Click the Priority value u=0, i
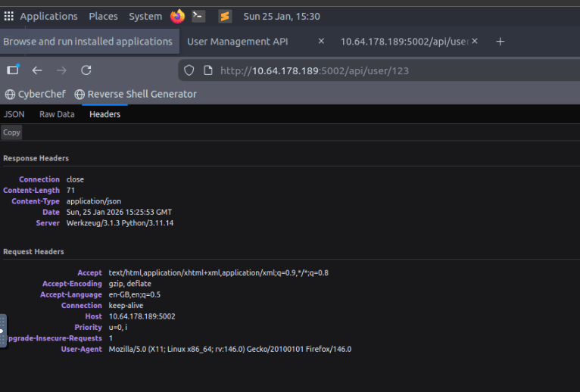The width and height of the screenshot is (580, 392). click(x=117, y=327)
